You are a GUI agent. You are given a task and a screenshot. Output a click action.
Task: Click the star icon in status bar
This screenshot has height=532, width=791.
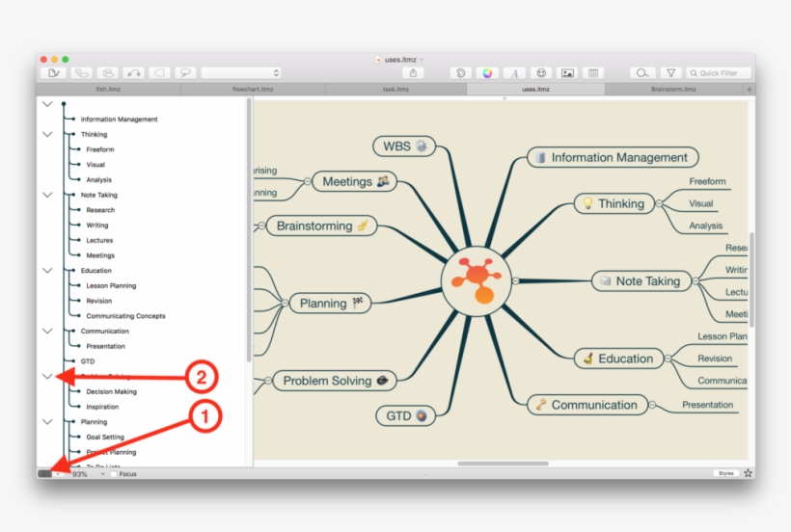tap(749, 473)
